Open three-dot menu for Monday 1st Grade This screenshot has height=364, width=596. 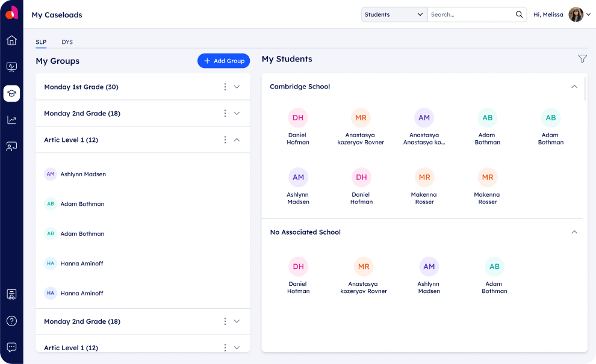click(x=225, y=87)
